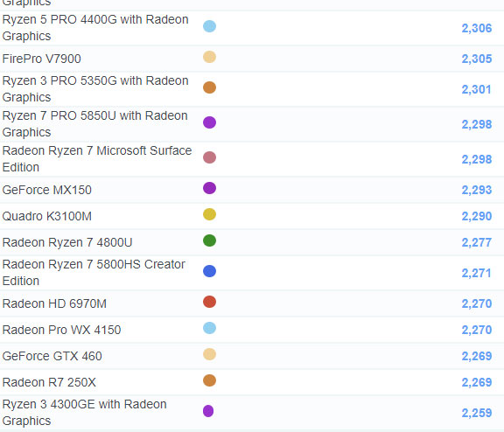Click score 2,298 for Microsoft Surface Edition
504x432 pixels.
coord(477,159)
